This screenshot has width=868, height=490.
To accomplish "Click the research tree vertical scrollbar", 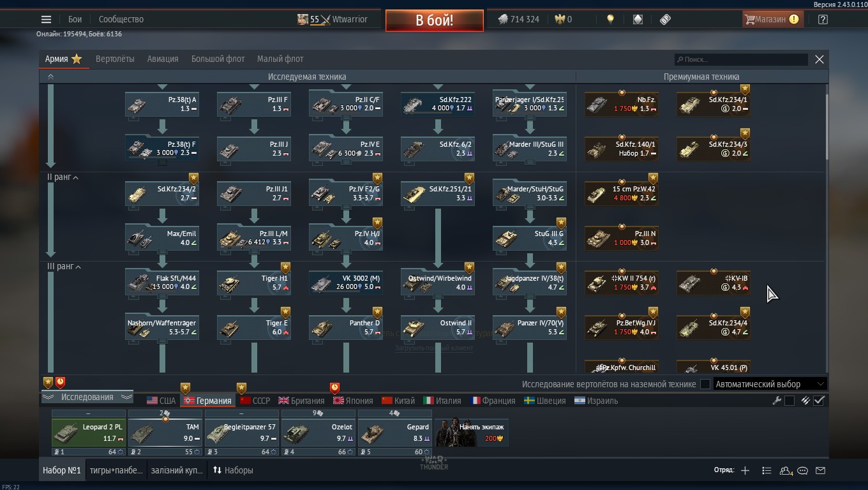I will click(827, 128).
